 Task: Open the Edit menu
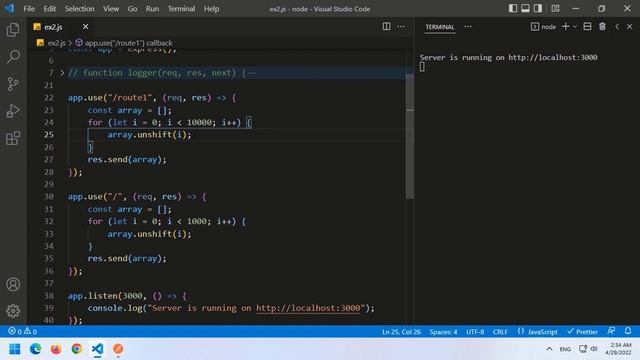pyautogui.click(x=49, y=9)
